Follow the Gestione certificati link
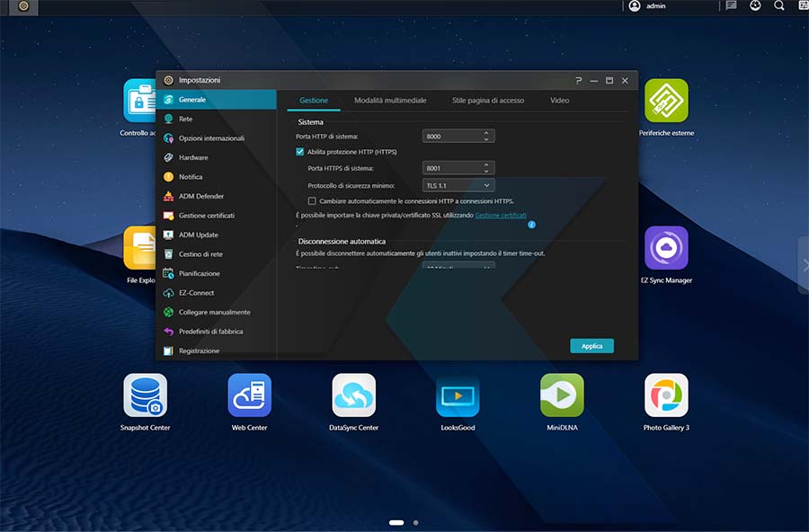Viewport: 809px width, 532px height. point(501,216)
